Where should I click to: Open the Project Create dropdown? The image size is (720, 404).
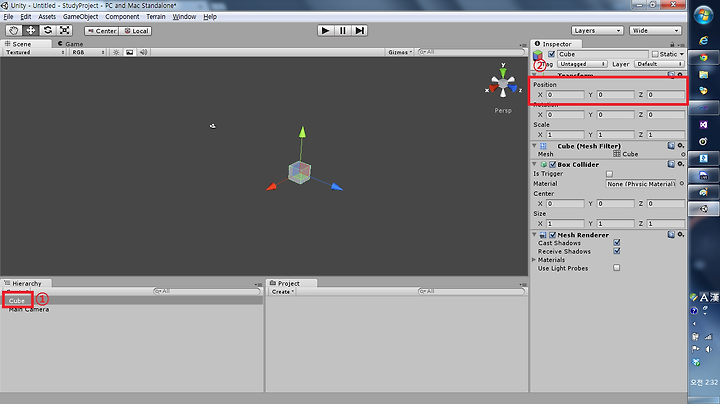(x=282, y=292)
